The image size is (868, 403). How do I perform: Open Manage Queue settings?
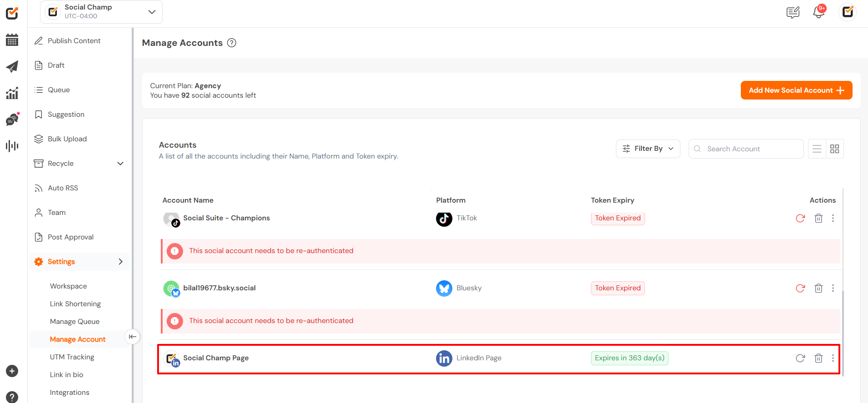[x=74, y=322]
